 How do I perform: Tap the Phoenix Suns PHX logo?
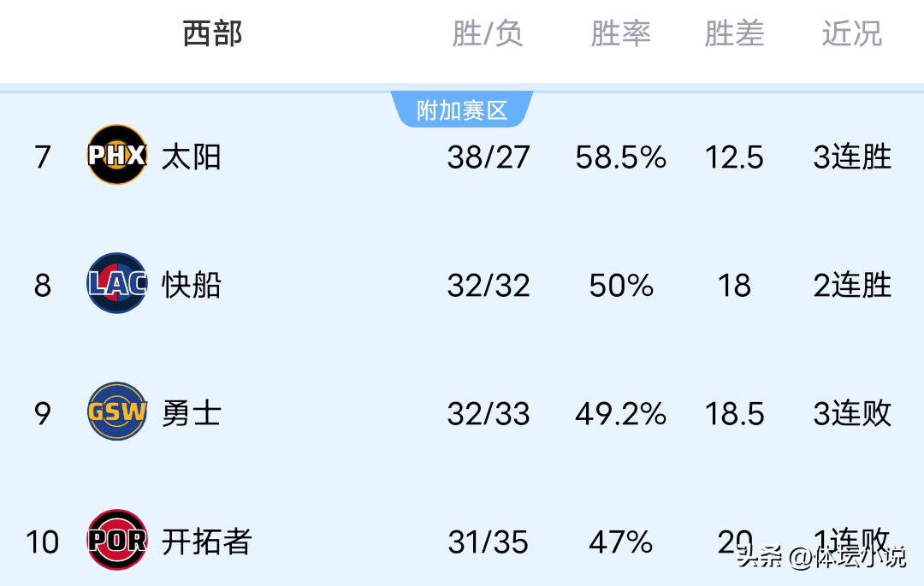(117, 155)
